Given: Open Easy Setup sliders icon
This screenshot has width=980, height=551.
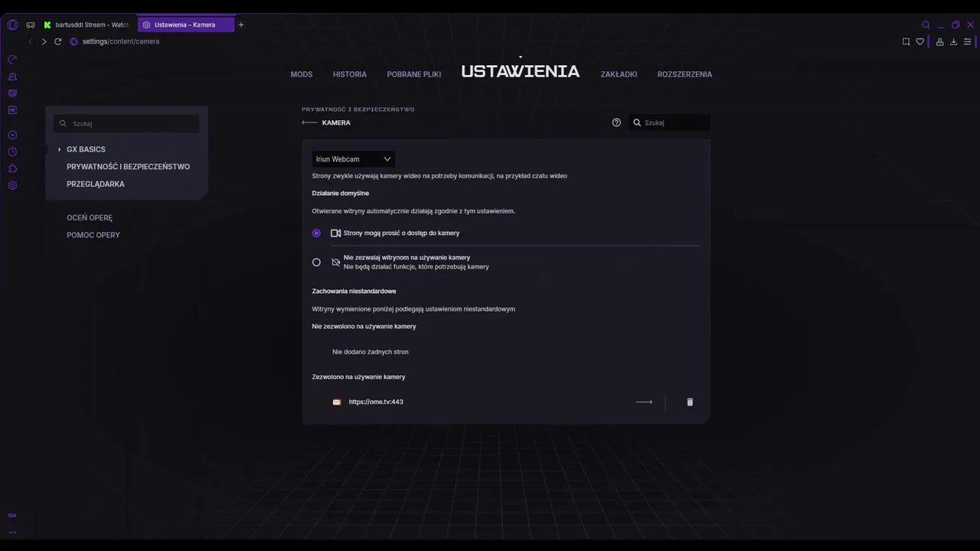Looking at the screenshot, I should click(x=968, y=41).
